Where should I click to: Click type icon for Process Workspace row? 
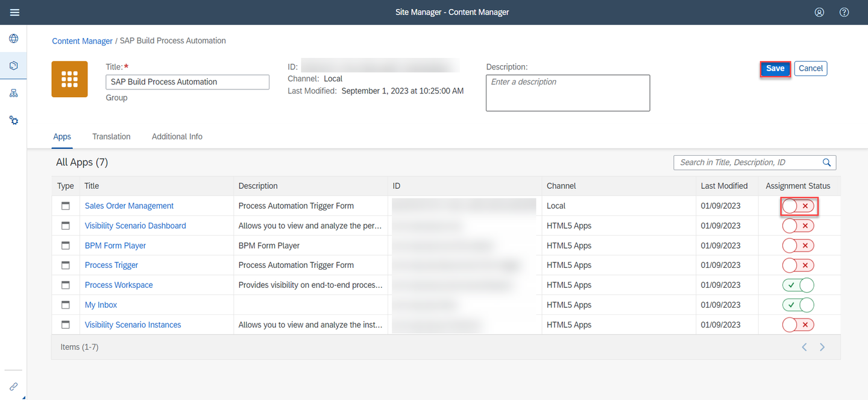click(65, 285)
